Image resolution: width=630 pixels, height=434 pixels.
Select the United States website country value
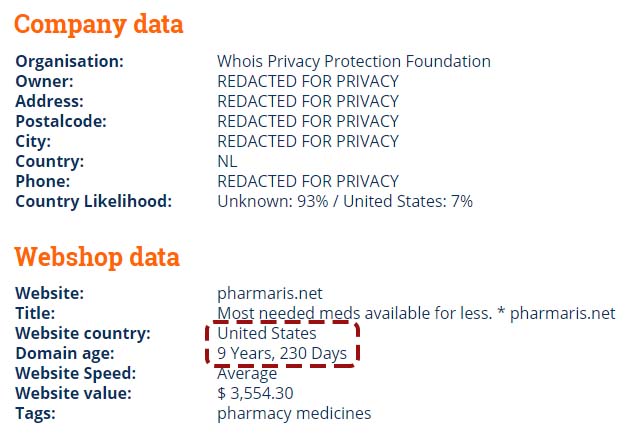[x=267, y=334]
